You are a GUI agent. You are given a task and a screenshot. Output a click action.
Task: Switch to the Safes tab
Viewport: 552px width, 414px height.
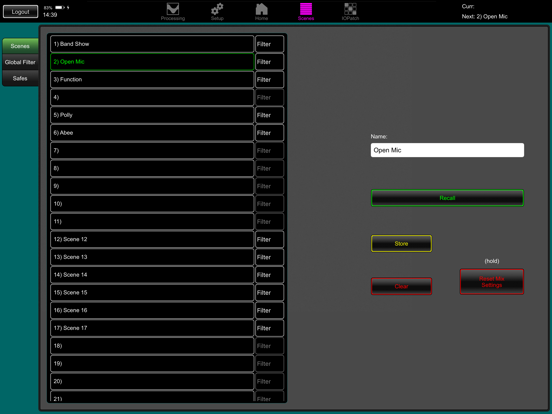(x=20, y=79)
